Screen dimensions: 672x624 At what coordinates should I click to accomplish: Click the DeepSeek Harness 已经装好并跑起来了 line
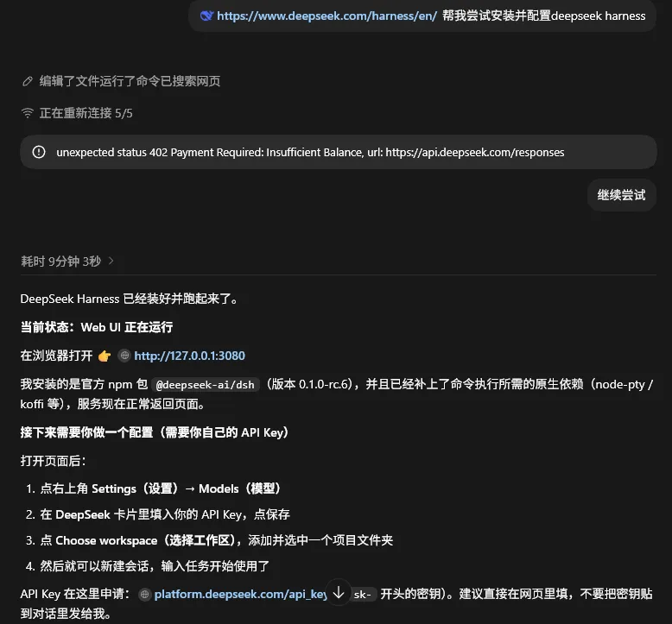tap(129, 299)
